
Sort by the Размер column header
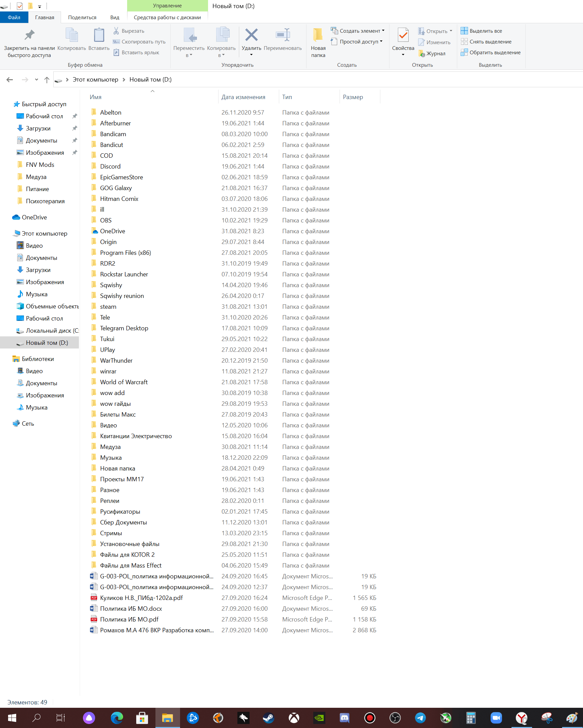[x=360, y=97]
